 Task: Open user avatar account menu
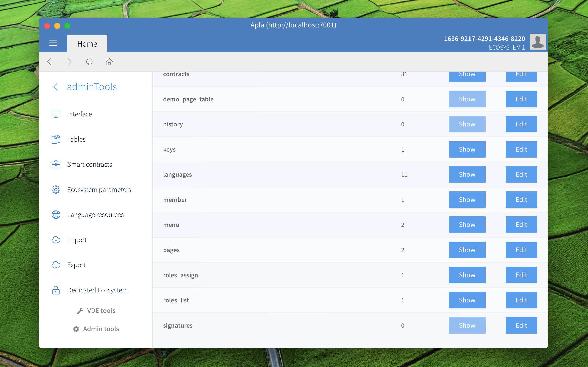pos(537,42)
